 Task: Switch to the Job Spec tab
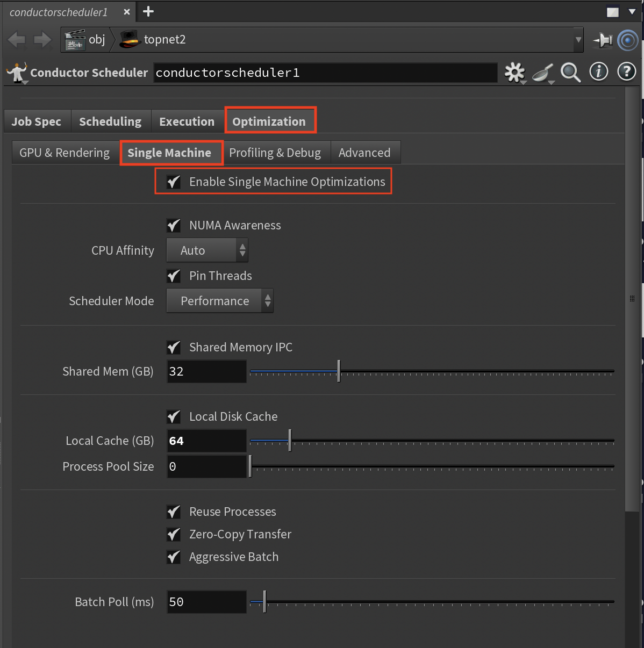[x=37, y=121]
